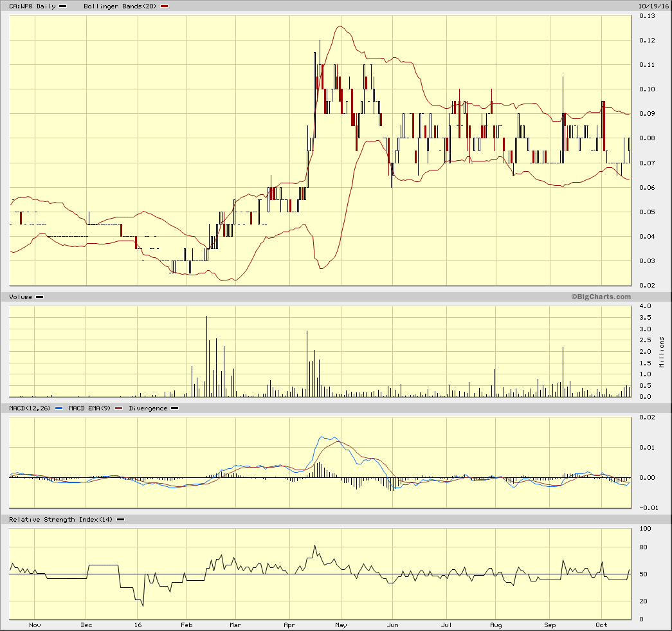Click the 0.02 MACD axis label
Viewport: 672px width, 631px height.
[x=647, y=417]
